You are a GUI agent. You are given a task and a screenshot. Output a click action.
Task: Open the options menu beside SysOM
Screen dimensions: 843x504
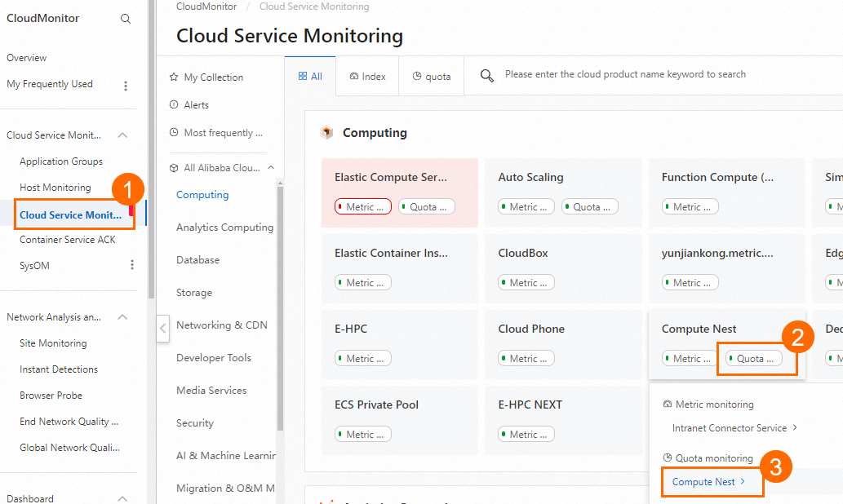(131, 265)
